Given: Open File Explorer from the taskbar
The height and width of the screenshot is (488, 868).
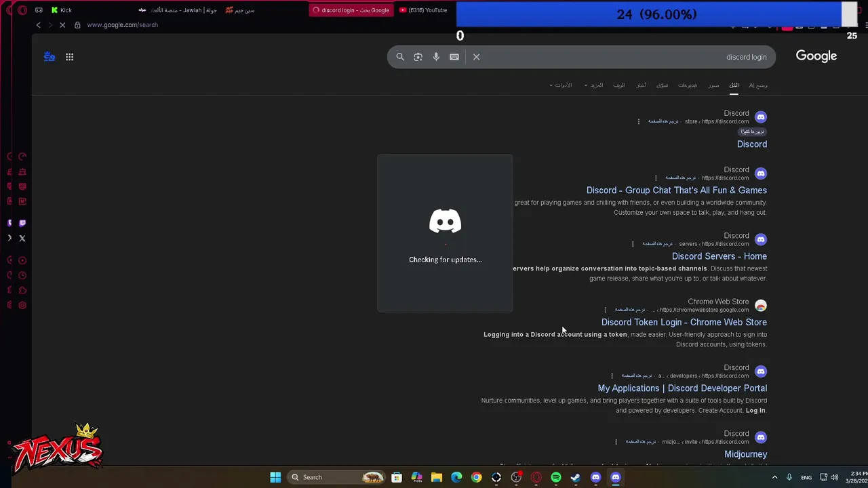Looking at the screenshot, I should [437, 477].
